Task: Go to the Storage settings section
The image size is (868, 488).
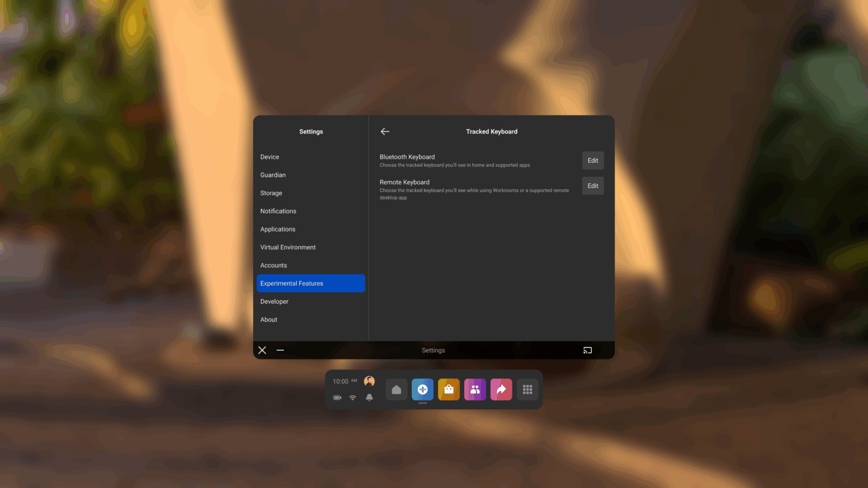Action: tap(271, 193)
